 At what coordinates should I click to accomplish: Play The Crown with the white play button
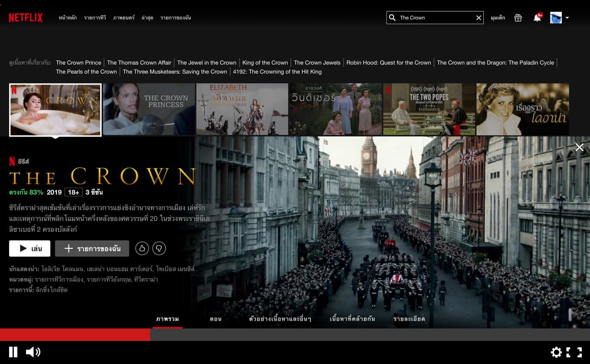tap(29, 249)
